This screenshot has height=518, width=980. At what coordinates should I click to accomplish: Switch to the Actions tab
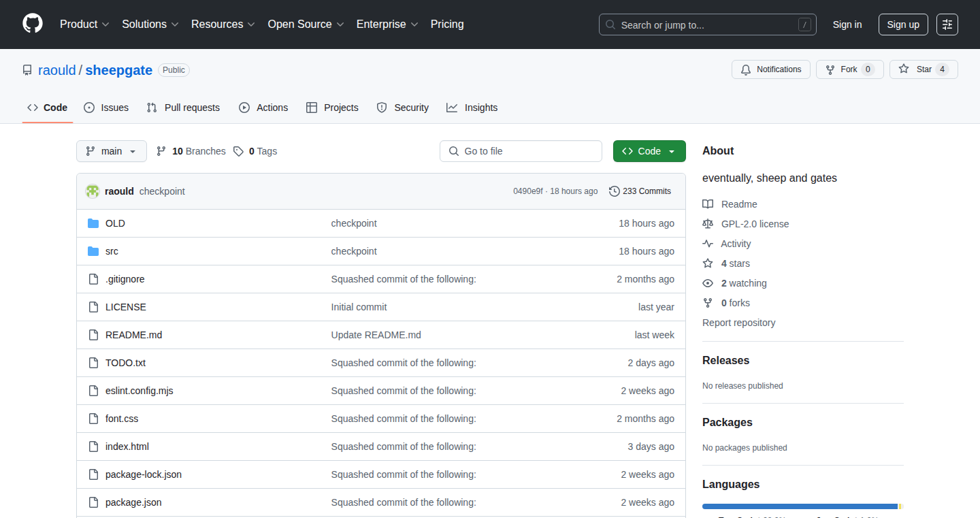pos(263,108)
